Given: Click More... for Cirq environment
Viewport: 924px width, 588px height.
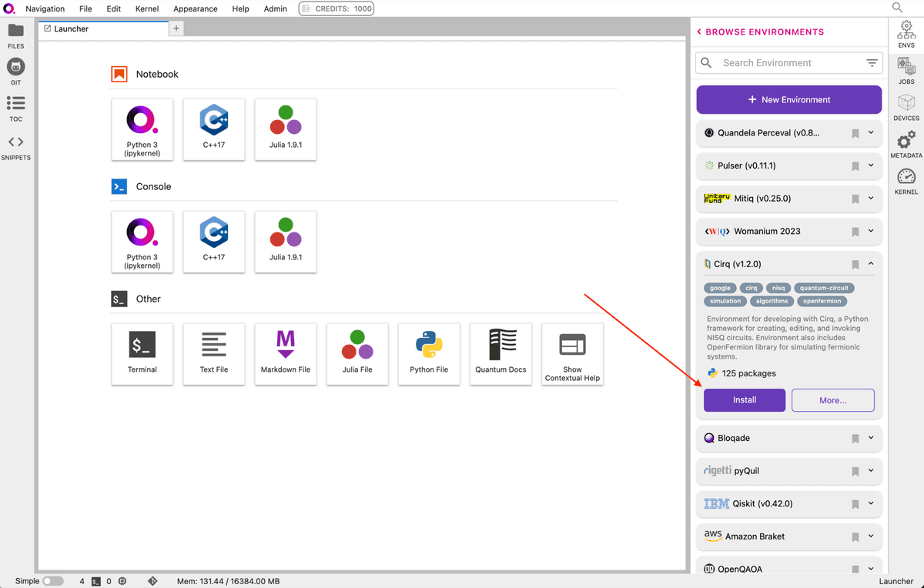Looking at the screenshot, I should (833, 400).
